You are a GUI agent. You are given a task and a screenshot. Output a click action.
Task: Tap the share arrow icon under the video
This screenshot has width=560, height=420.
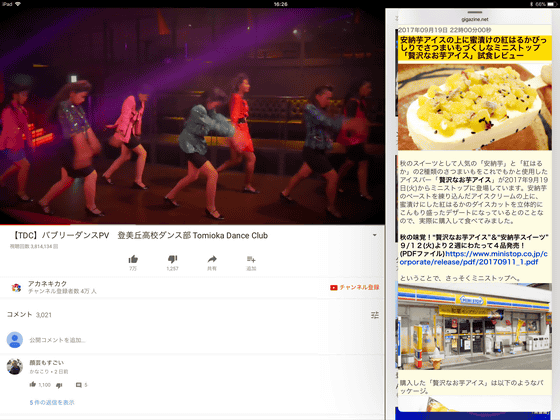click(212, 259)
